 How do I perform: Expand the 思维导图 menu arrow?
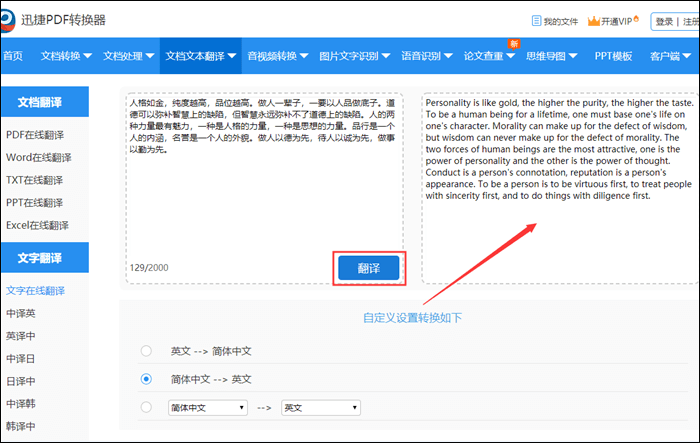(573, 56)
